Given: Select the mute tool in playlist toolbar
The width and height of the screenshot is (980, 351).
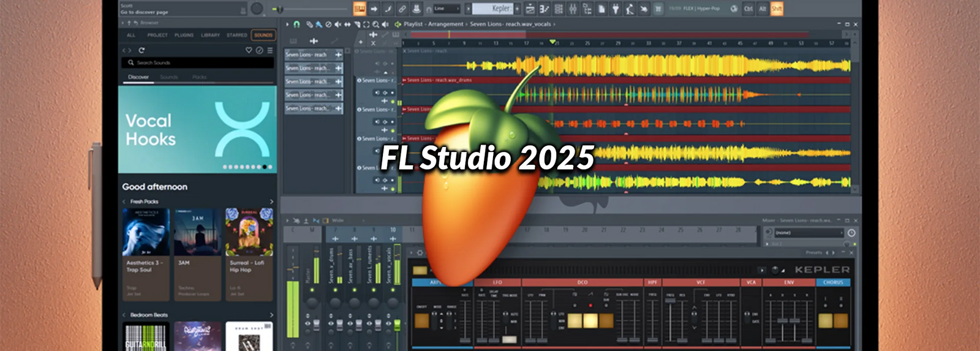Looking at the screenshot, I should pos(337,25).
